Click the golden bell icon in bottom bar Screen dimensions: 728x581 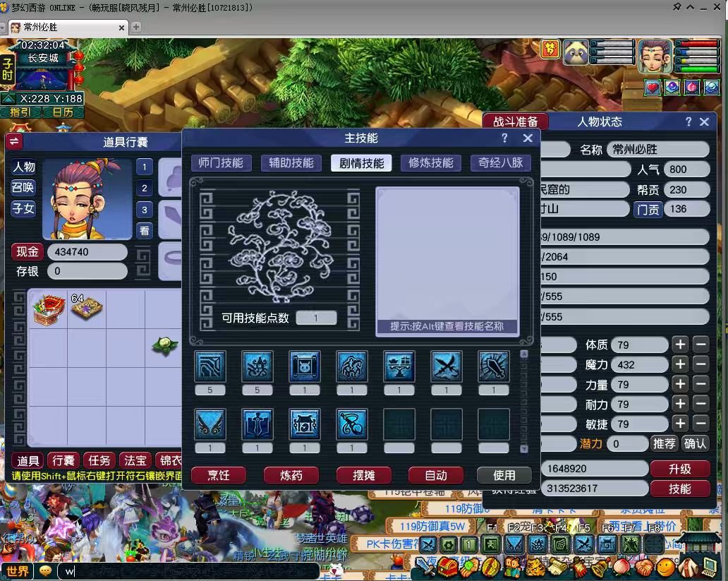pos(600,568)
